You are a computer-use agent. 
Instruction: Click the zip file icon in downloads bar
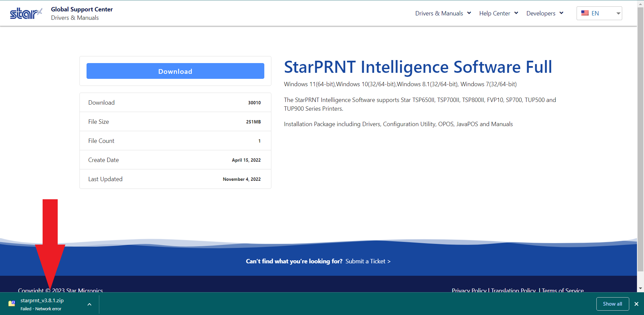coord(12,304)
